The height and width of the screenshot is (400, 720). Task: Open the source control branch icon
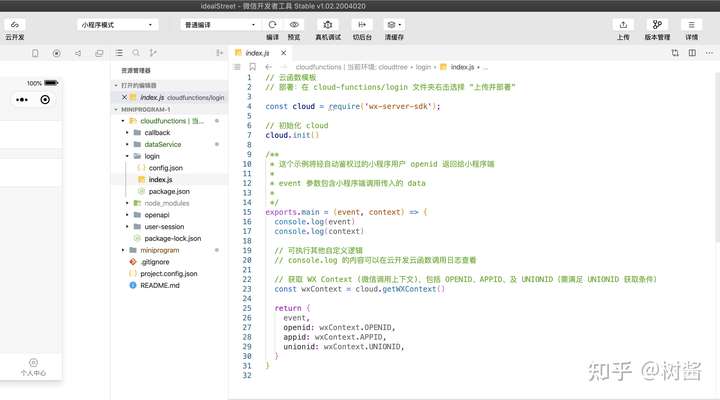click(153, 53)
